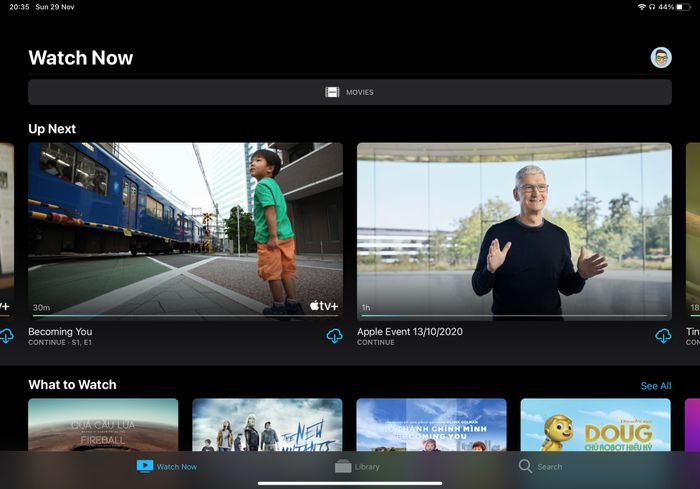Click Apple Event progress bar
Viewport: 700px width, 489px height.
click(x=514, y=315)
